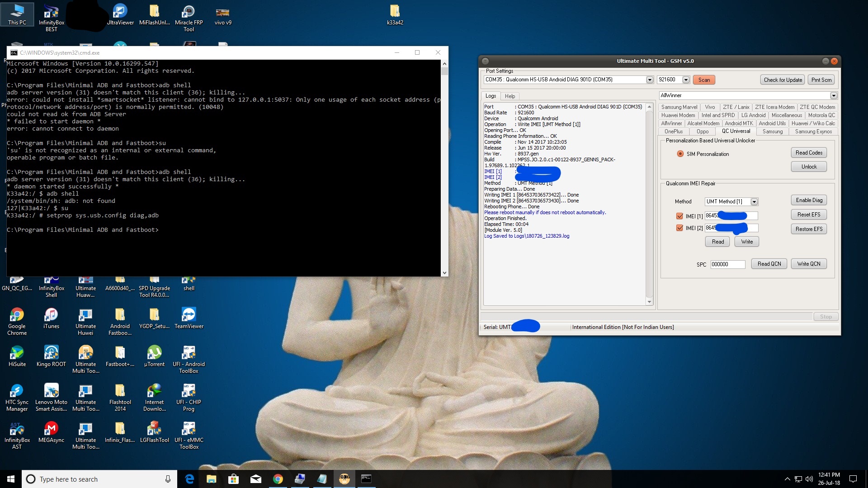Open the MiFlashUnl... folder icon
Screen dimensions: 868x488
coord(155,14)
